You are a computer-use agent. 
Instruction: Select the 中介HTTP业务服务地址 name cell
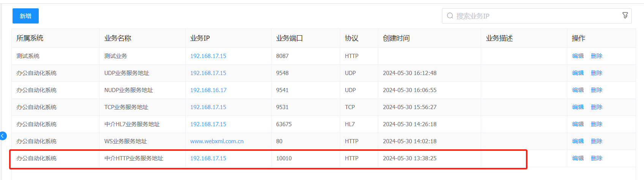coord(134,158)
